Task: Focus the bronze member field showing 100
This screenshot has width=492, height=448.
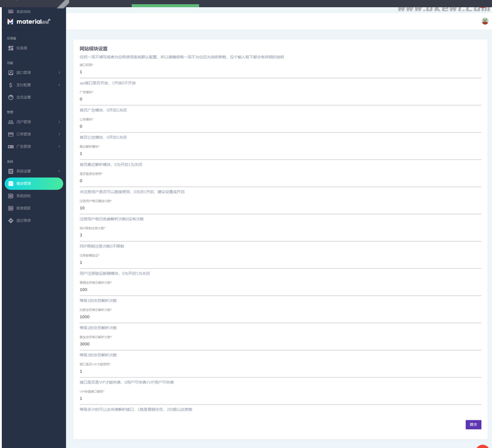Action: 280,289
